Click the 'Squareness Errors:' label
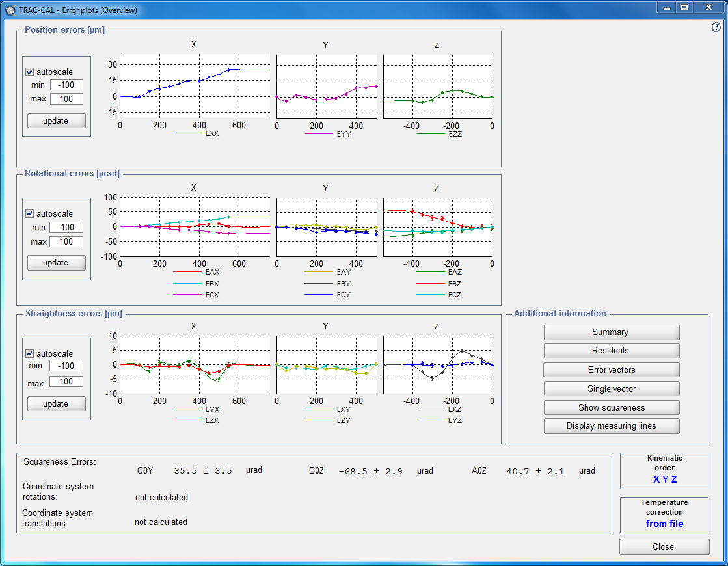 60,461
